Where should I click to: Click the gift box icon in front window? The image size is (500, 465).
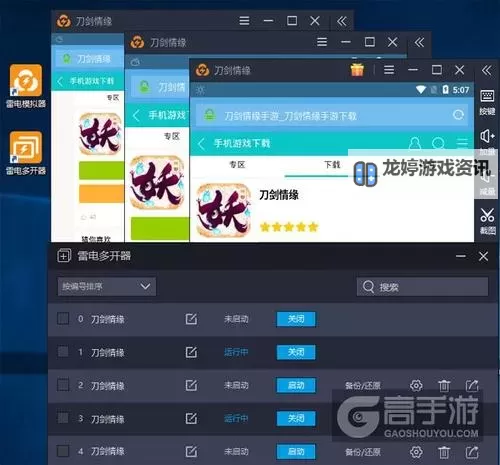pyautogui.click(x=357, y=70)
